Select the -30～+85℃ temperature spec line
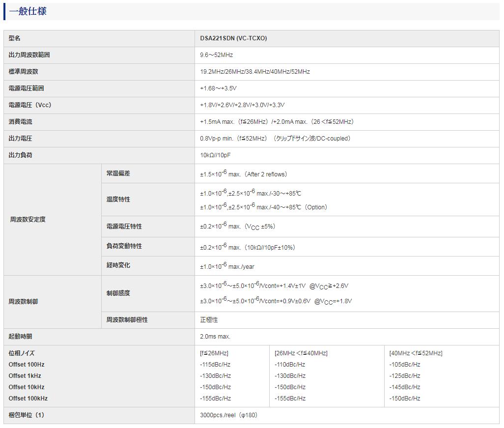Image resolution: width=504 pixels, height=428 pixels. 251,193
